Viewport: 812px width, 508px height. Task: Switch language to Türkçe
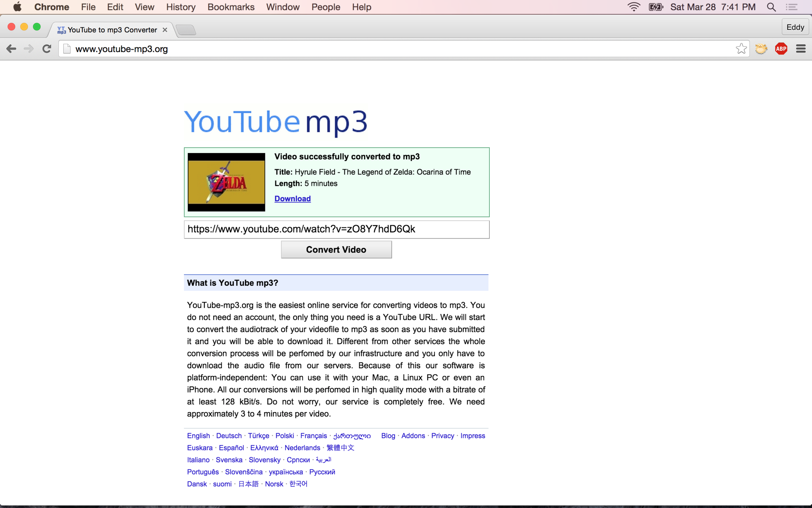pos(259,436)
